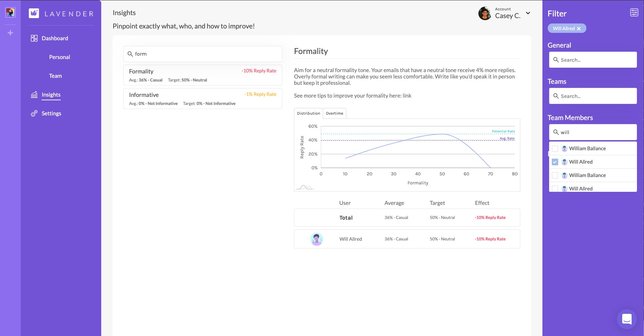Expand the Casey C. account dropdown

pos(528,13)
